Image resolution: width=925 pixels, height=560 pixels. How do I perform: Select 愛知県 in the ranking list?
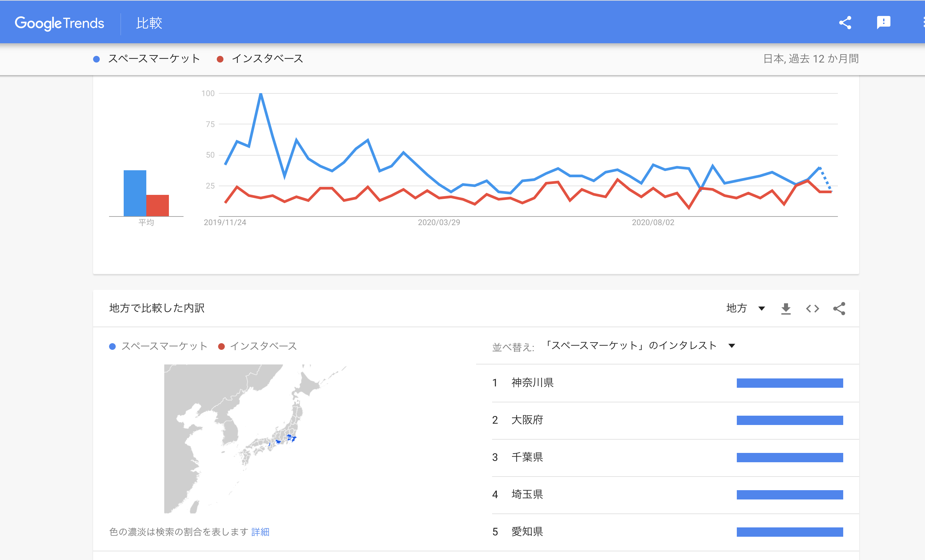pos(527,531)
